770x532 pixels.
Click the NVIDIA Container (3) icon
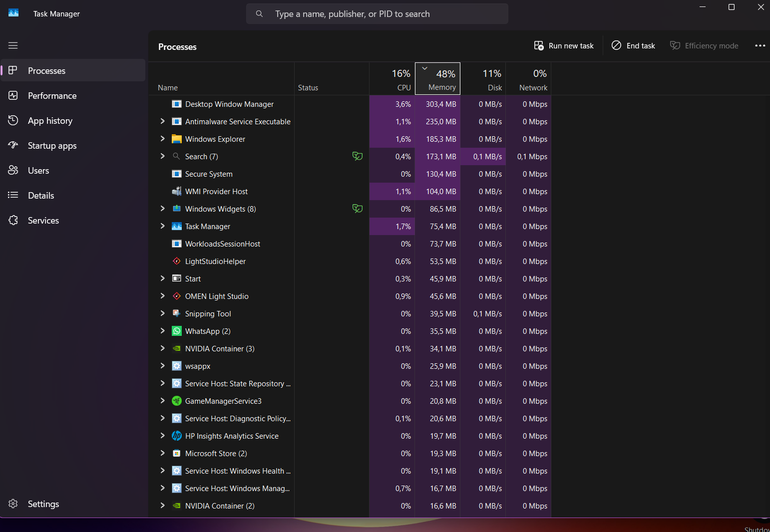[177, 348]
